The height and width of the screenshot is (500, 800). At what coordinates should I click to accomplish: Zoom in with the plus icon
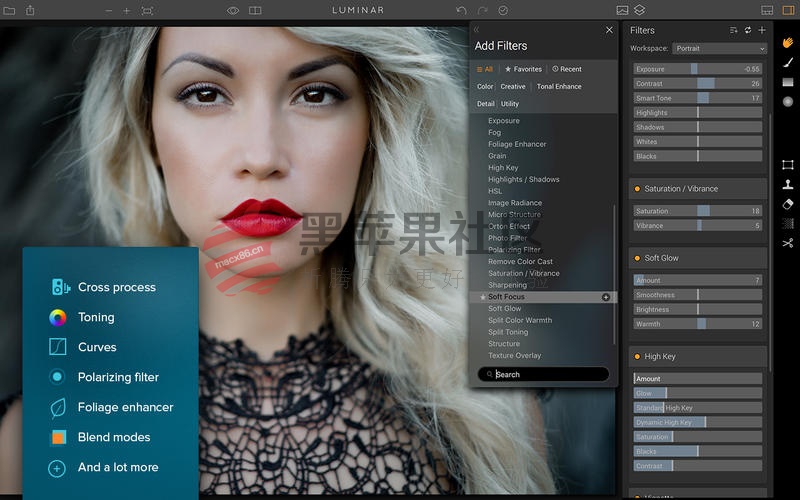(127, 11)
